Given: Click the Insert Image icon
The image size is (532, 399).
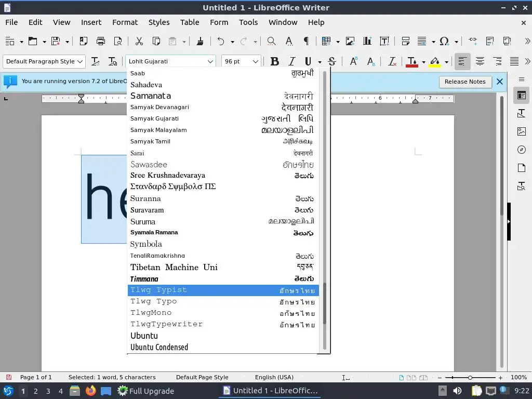Looking at the screenshot, I should [350, 41].
